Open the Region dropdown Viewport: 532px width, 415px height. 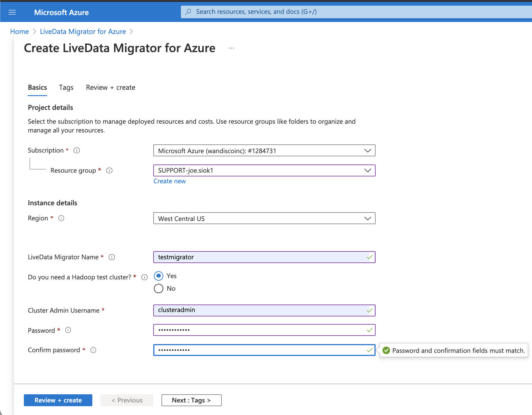367,218
